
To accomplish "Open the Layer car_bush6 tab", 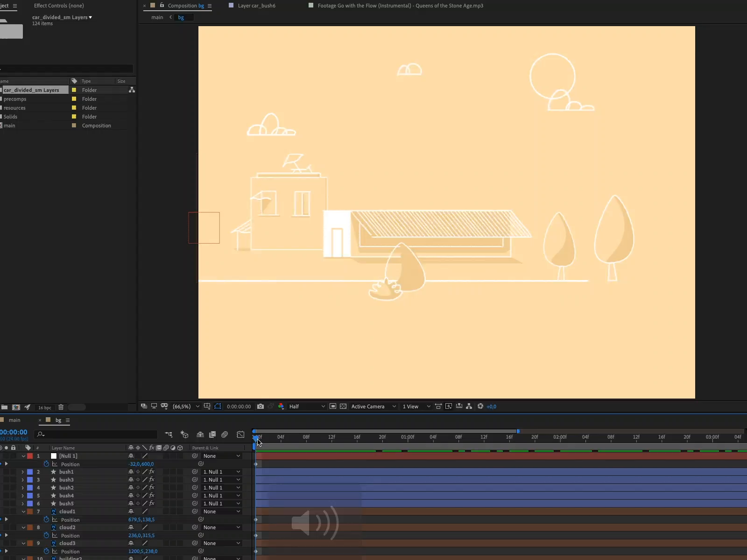I will pyautogui.click(x=256, y=6).
